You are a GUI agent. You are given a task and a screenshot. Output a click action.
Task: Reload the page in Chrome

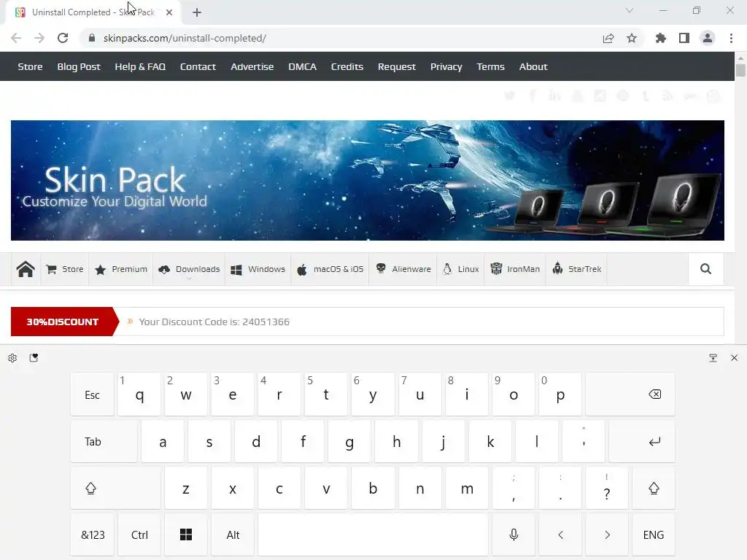click(63, 38)
